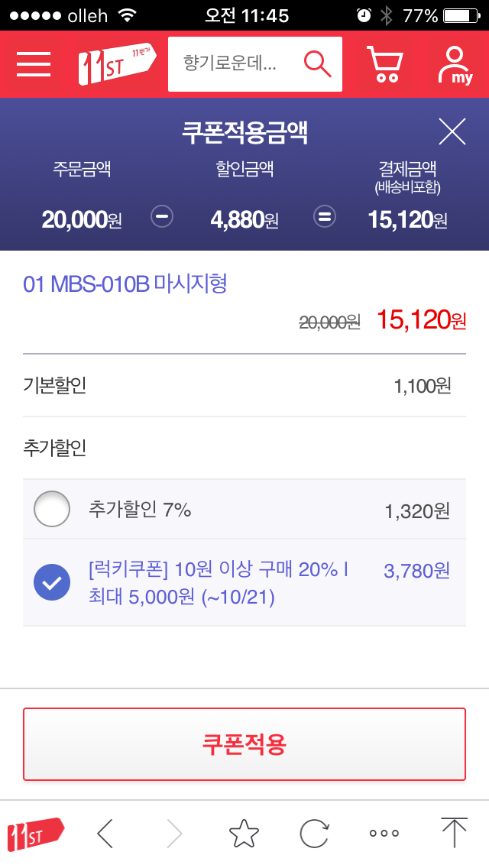Click the search magnifier icon

coord(317,64)
